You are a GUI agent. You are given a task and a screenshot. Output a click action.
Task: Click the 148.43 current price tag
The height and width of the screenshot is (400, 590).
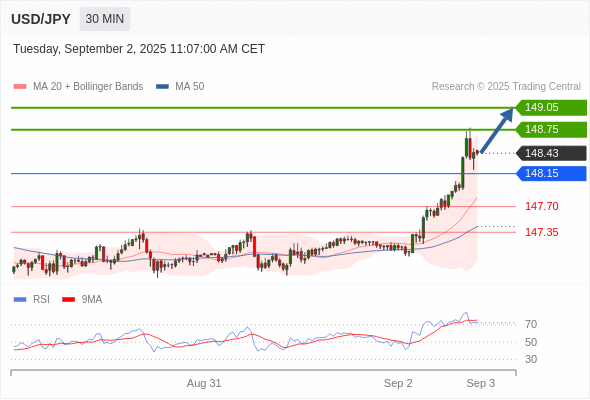click(551, 153)
